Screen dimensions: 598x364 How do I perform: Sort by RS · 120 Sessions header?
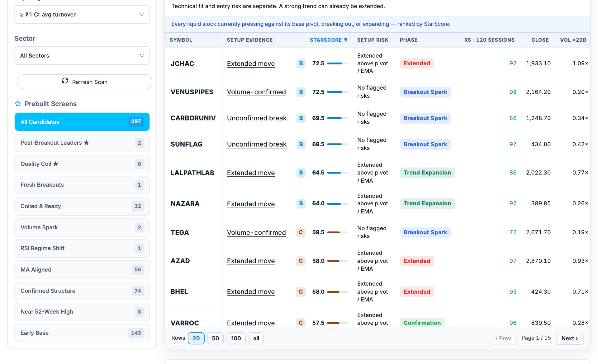point(489,40)
